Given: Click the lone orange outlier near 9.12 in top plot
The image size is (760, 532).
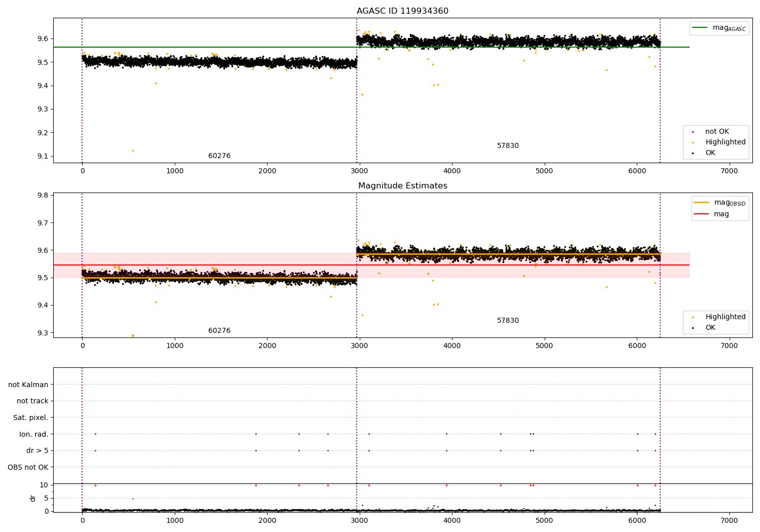Looking at the screenshot, I should click(133, 150).
